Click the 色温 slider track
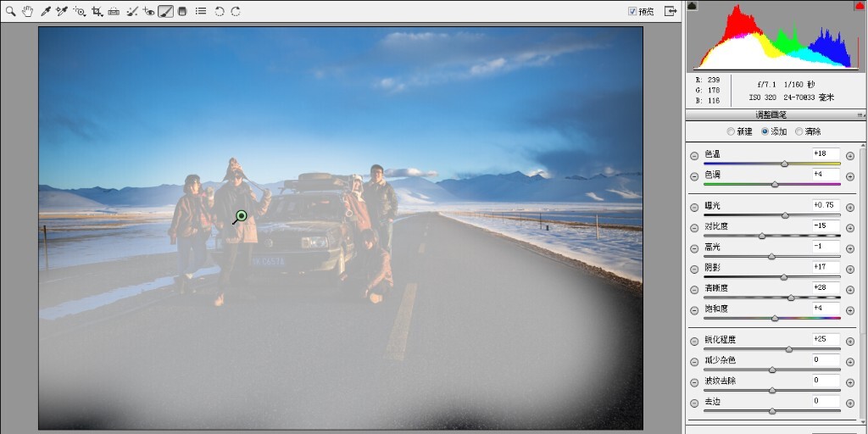Viewport: 868px width, 434px height. coord(771,164)
